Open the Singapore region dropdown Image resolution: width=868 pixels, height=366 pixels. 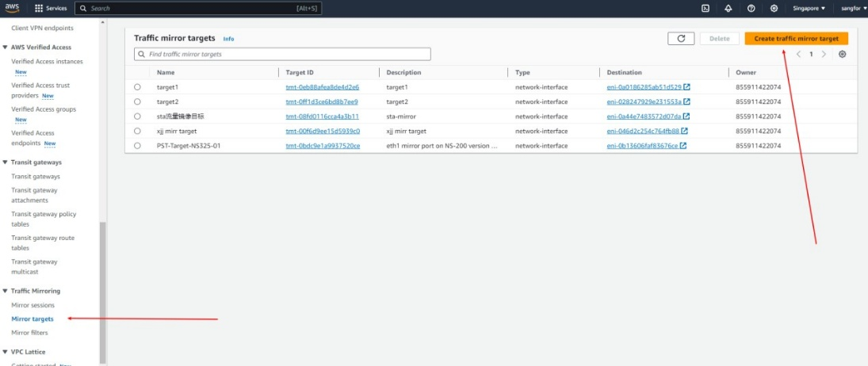[x=809, y=8]
